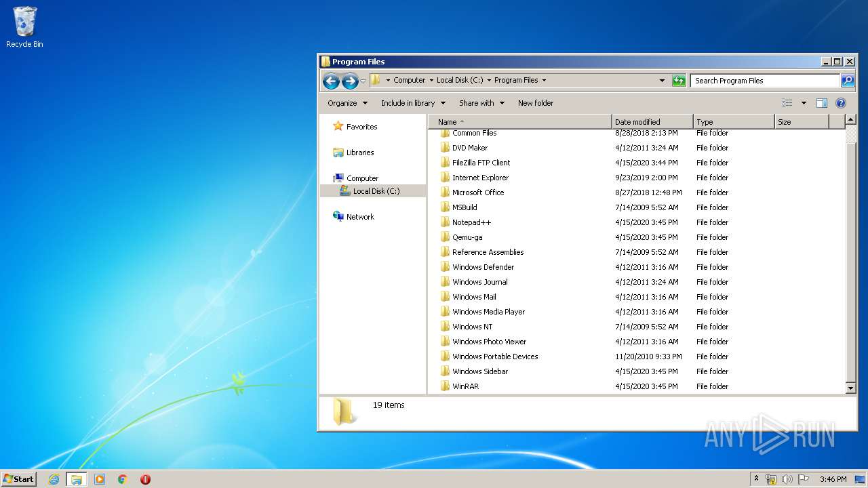Open the views options dropdown arrow
The height and width of the screenshot is (488, 868).
[x=804, y=103]
